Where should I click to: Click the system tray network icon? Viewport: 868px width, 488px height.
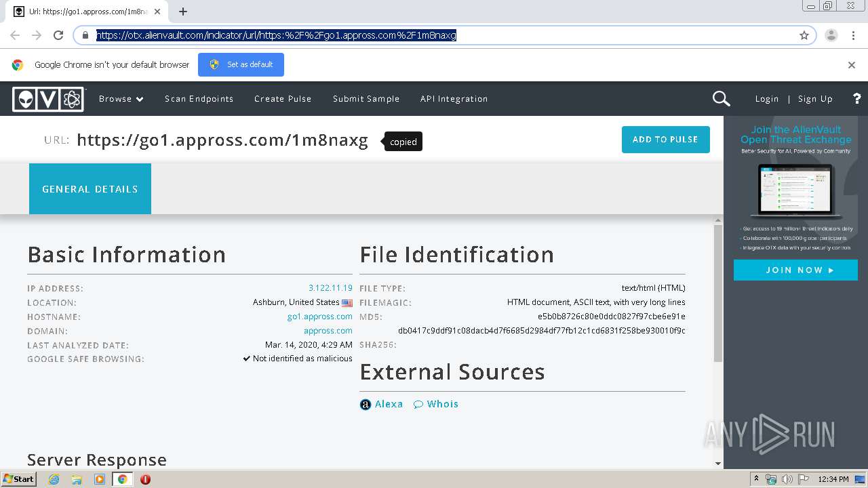771,479
